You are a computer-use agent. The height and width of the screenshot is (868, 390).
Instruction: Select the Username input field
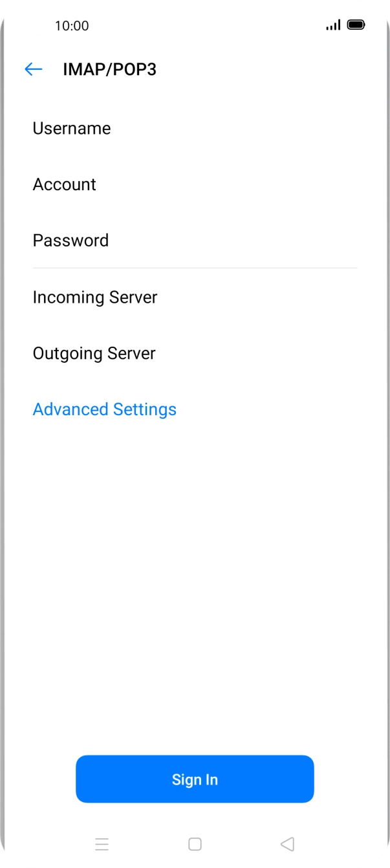click(194, 128)
